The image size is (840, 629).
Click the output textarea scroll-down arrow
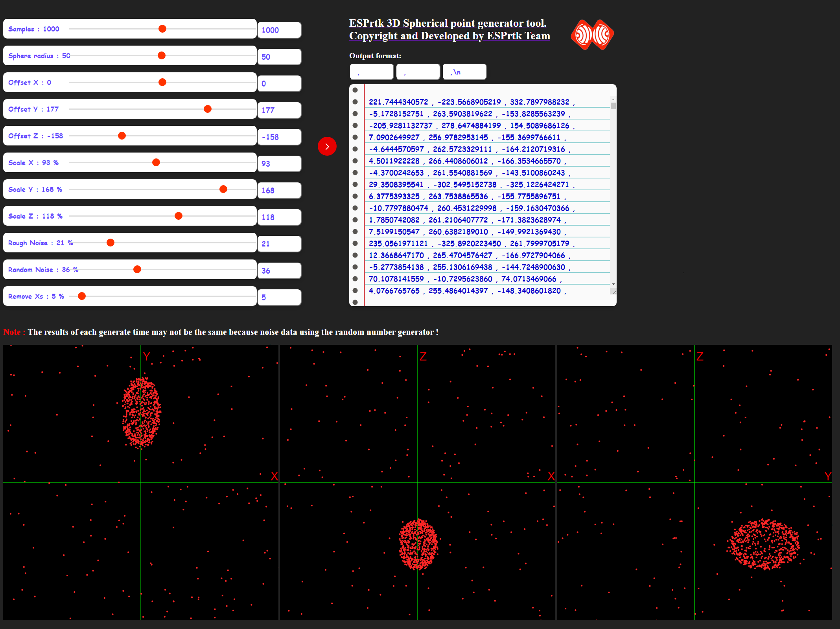[x=613, y=284]
